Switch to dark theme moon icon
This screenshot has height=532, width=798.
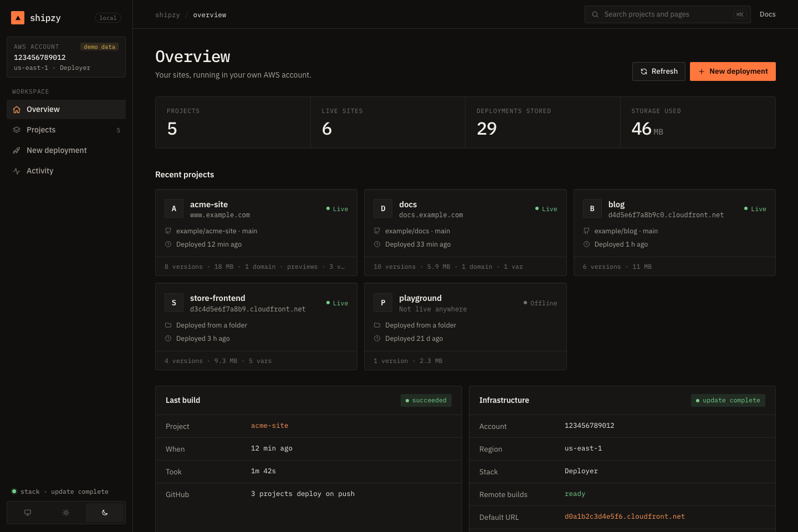pyautogui.click(x=105, y=513)
